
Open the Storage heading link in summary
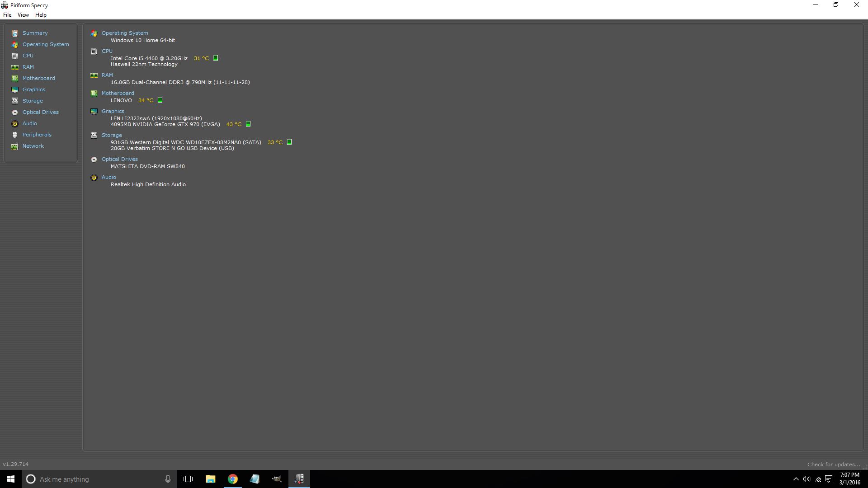coord(112,135)
